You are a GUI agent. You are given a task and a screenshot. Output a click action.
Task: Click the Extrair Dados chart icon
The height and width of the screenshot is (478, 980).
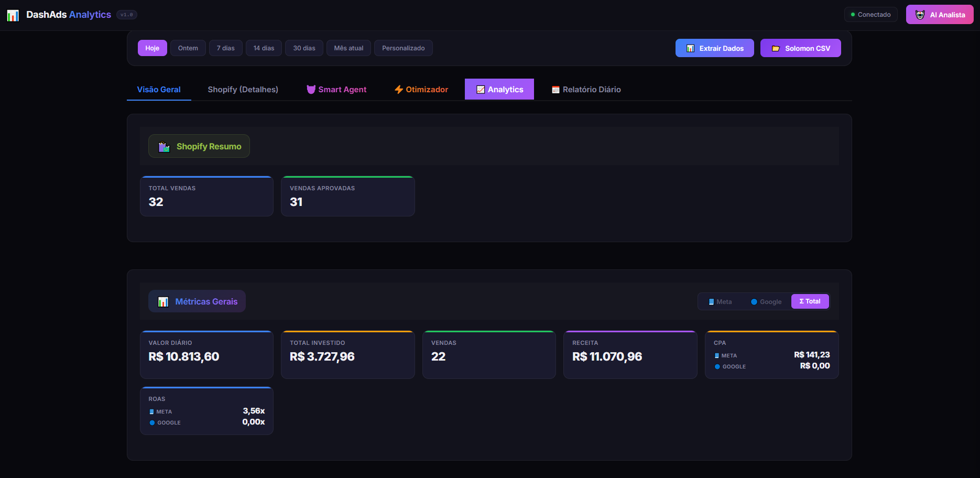click(690, 48)
